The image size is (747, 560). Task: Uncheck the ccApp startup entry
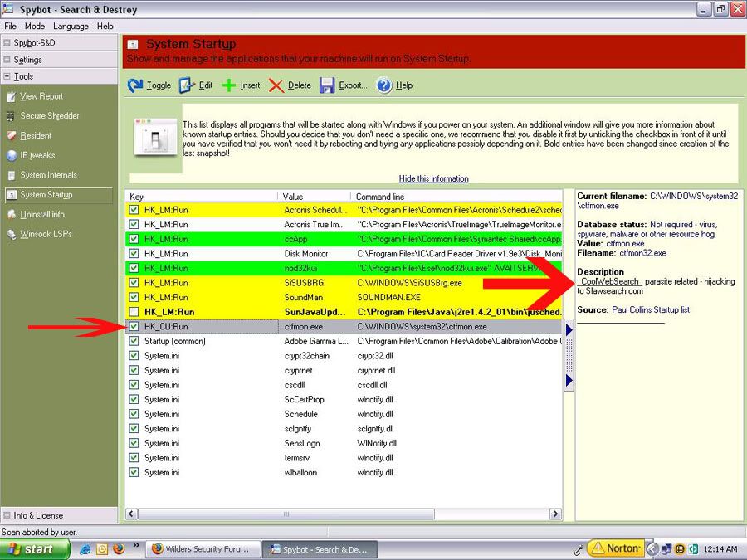click(134, 239)
